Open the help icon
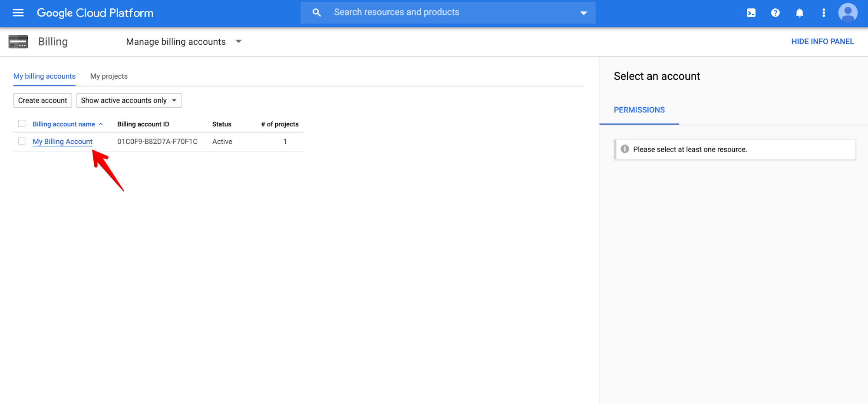Image resolution: width=868 pixels, height=404 pixels. 776,13
